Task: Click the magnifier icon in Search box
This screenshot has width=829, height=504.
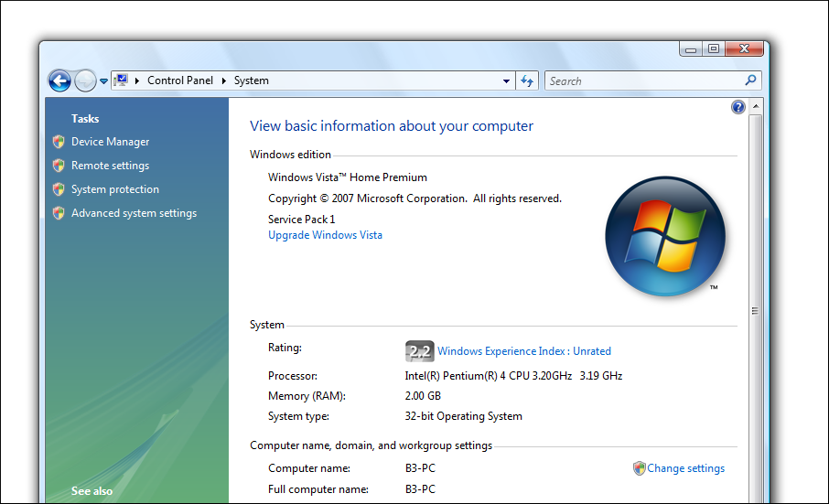Action: point(750,80)
